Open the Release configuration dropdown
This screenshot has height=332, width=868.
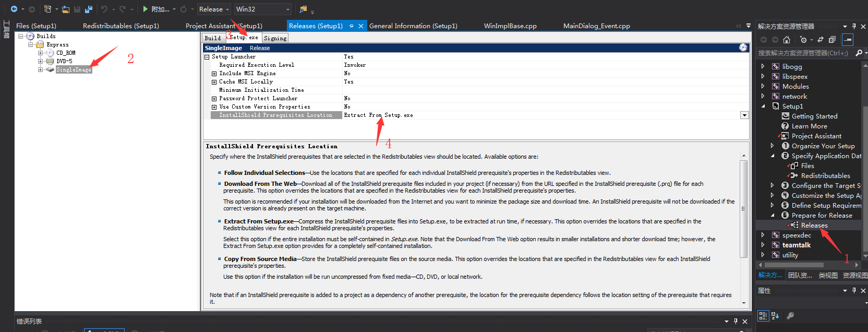pos(214,9)
